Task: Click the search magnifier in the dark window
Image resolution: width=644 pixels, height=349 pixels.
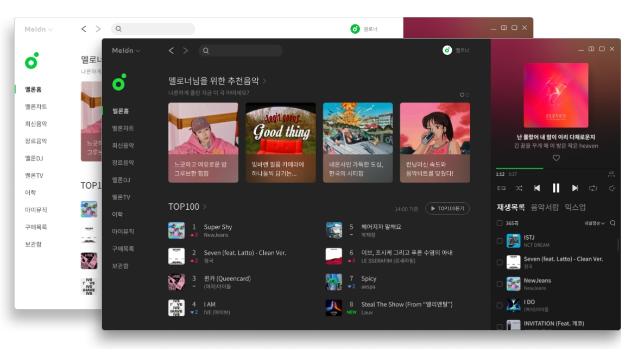Action: (x=206, y=51)
